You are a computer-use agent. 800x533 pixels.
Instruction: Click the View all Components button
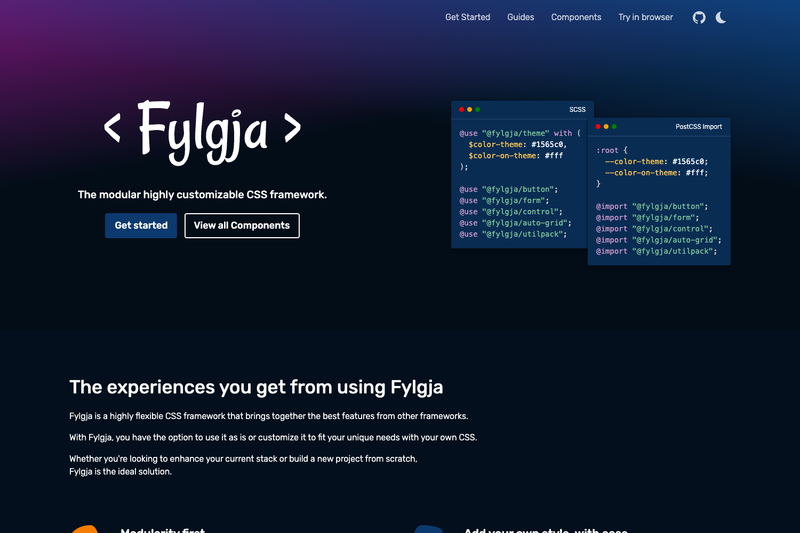pos(242,225)
